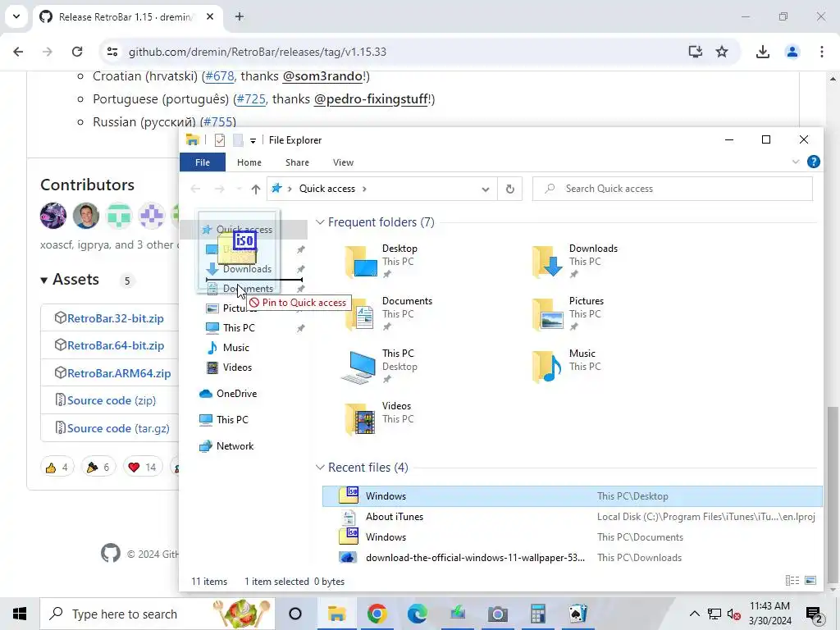Refresh the Quick access view
This screenshot has height=630, width=840.
click(x=510, y=189)
